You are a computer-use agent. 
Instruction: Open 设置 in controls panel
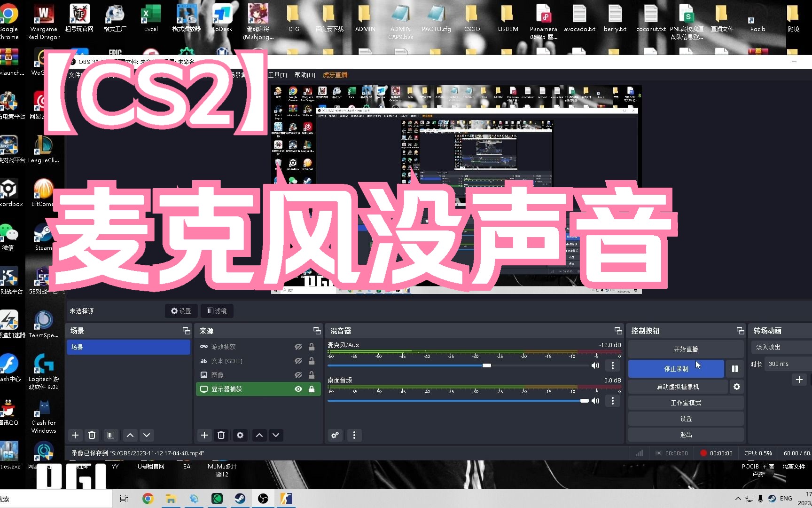686,419
